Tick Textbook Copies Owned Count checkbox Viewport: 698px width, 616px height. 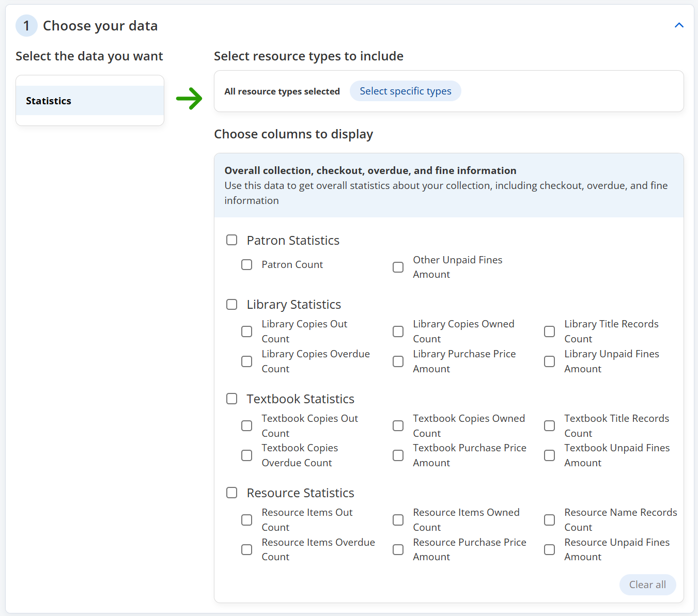point(398,425)
